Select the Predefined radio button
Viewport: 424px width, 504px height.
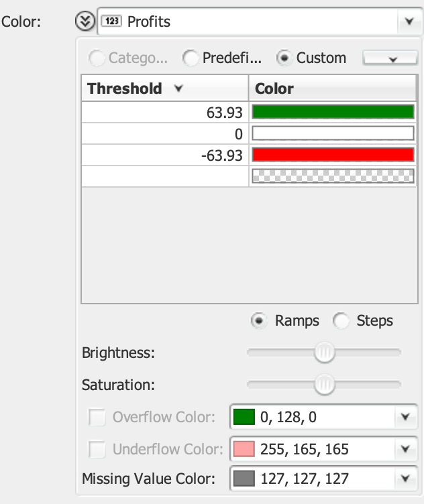(191, 58)
